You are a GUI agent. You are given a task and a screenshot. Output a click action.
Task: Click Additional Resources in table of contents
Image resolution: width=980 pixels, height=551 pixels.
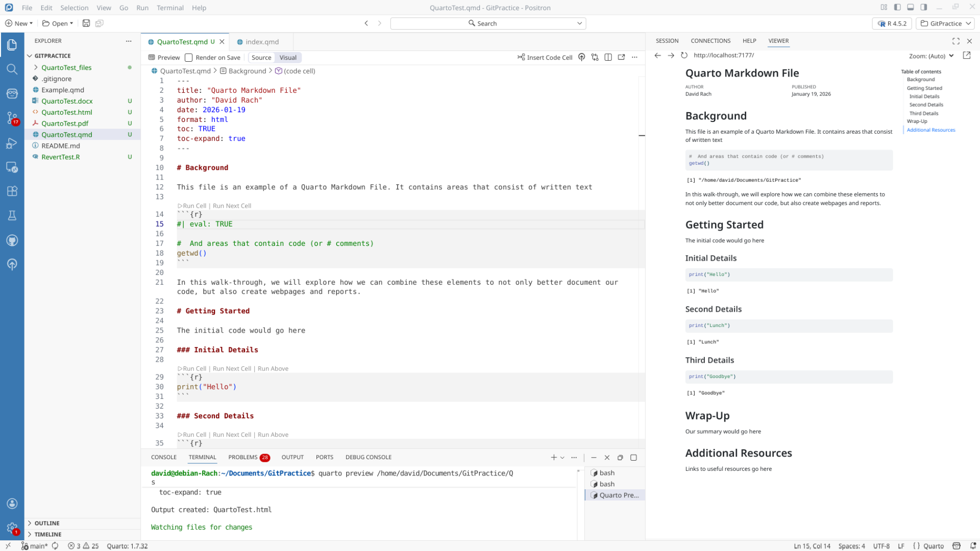(x=930, y=130)
